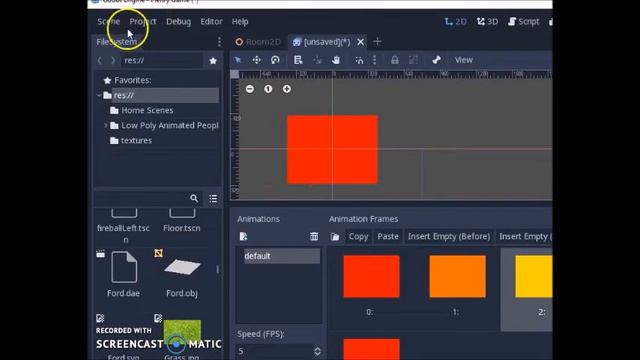This screenshot has width=640, height=360.
Task: Open the Scene menu
Action: [109, 21]
